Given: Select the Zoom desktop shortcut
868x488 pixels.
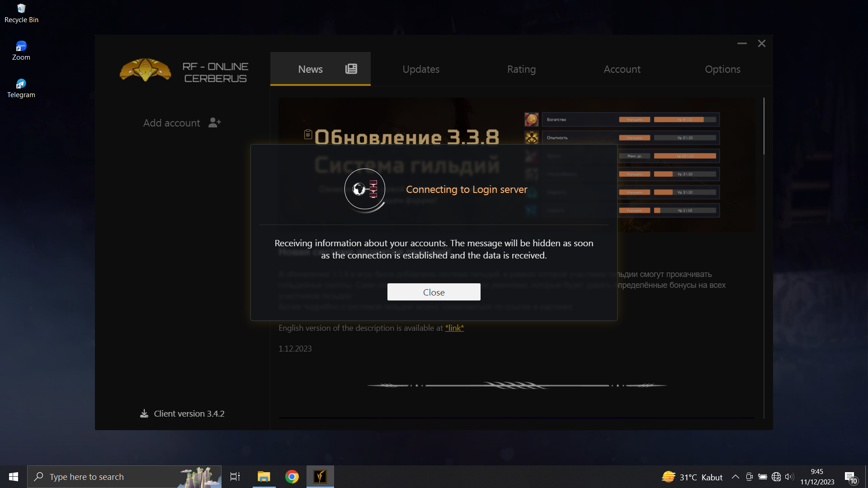Looking at the screenshot, I should [21, 51].
